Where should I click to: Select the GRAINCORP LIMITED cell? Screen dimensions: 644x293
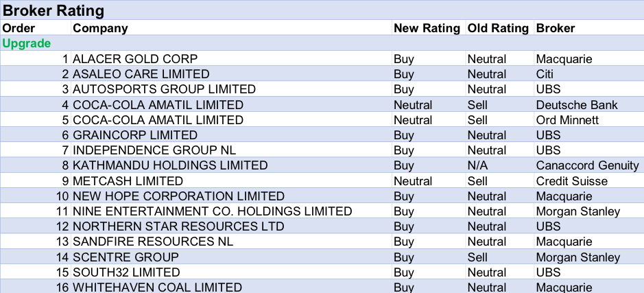pos(135,135)
